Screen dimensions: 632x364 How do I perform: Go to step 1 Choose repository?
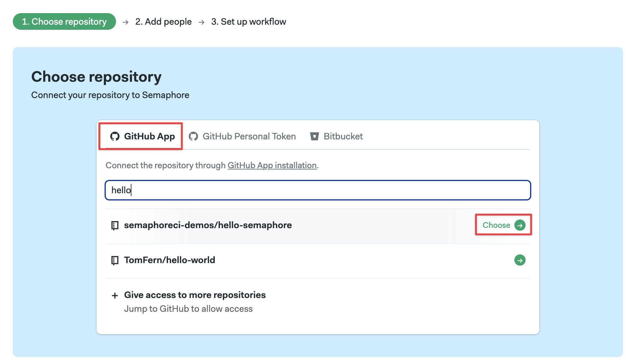point(64,21)
